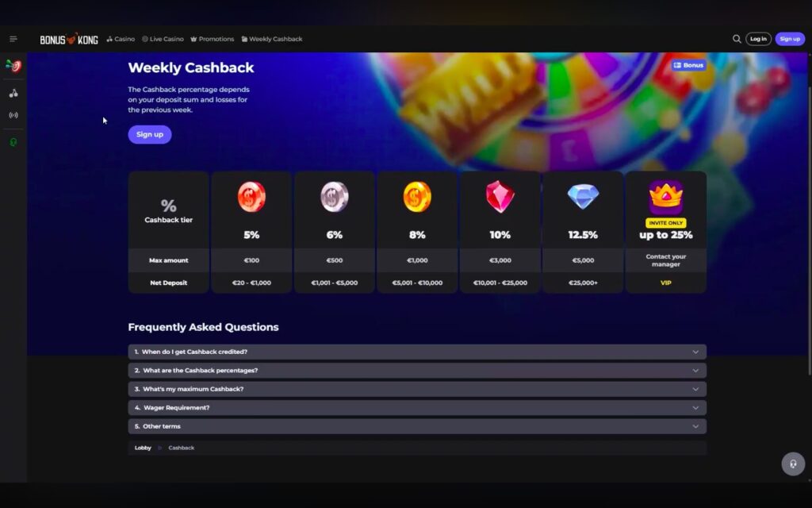Open the hamburger menu icon
Screen dimensions: 812x508
click(x=13, y=39)
